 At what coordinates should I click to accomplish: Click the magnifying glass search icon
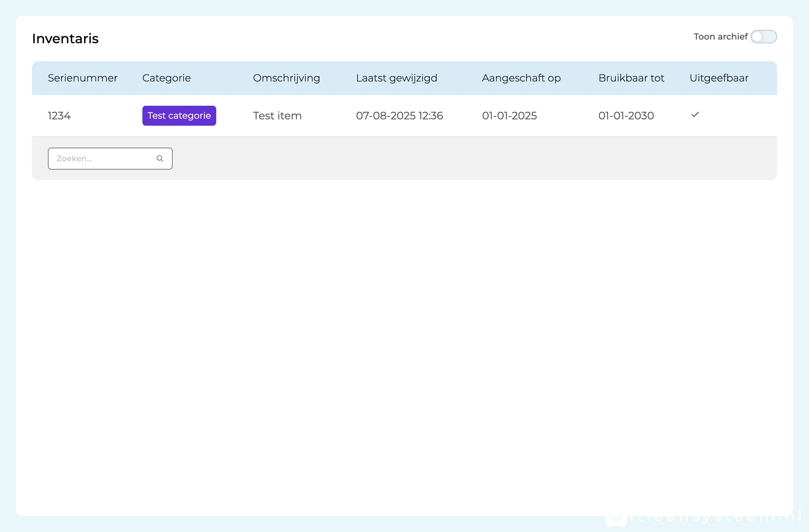[160, 159]
